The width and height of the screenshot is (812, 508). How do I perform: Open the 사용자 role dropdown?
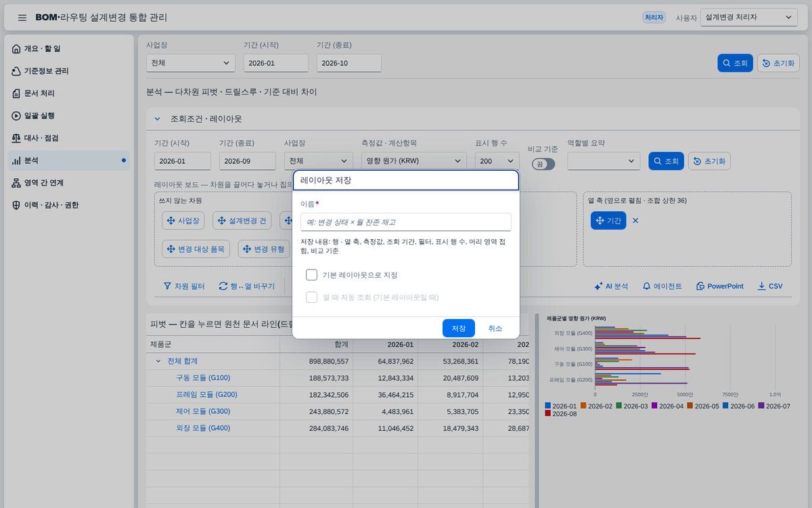(x=749, y=18)
